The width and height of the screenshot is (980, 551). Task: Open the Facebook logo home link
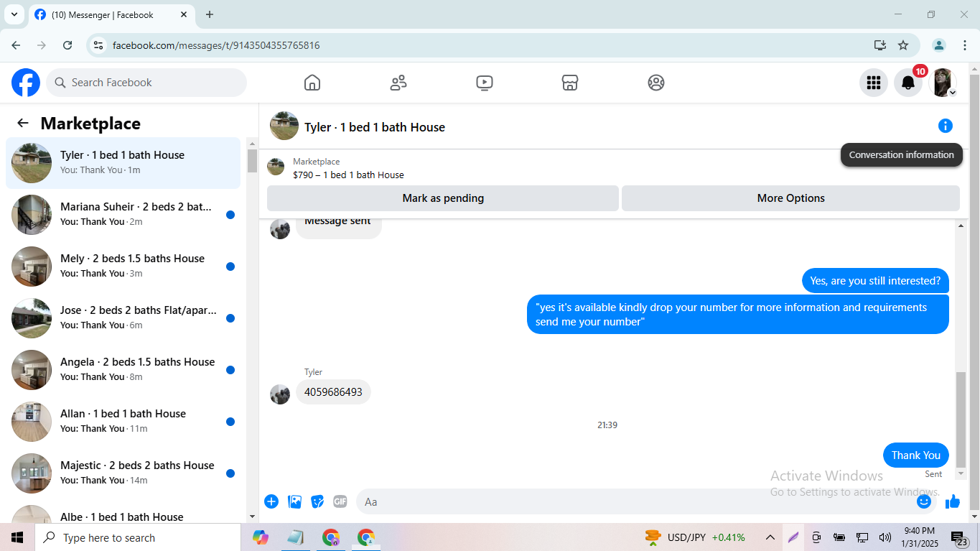26,83
